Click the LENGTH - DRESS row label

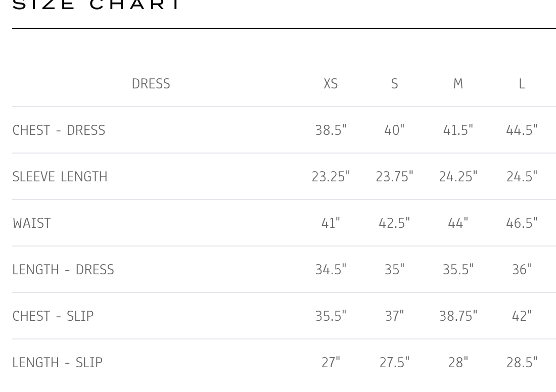(63, 270)
